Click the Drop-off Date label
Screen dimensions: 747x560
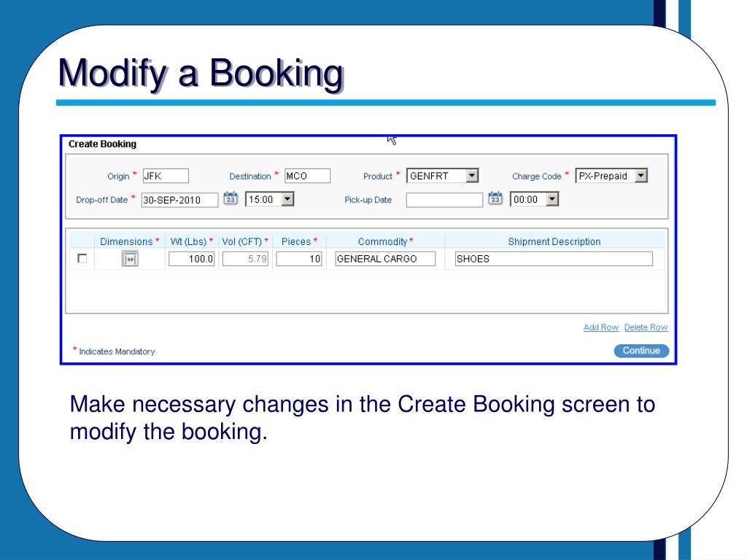[102, 200]
